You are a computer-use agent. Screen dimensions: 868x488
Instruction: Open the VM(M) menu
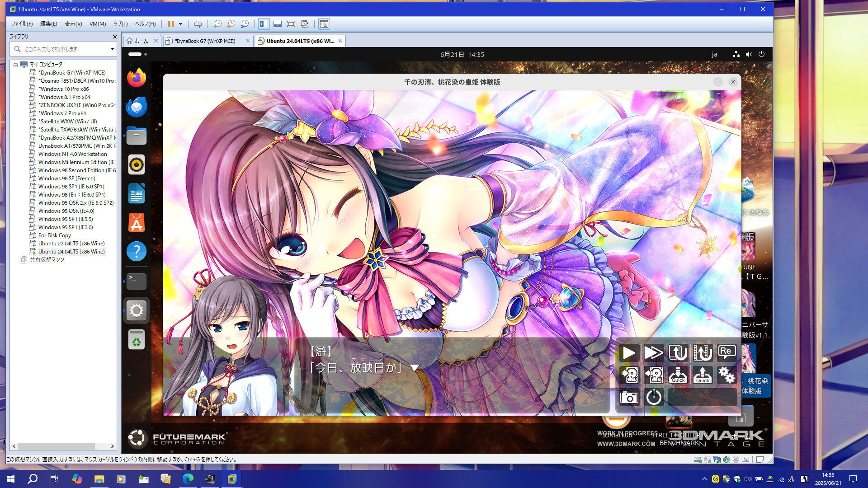[98, 24]
